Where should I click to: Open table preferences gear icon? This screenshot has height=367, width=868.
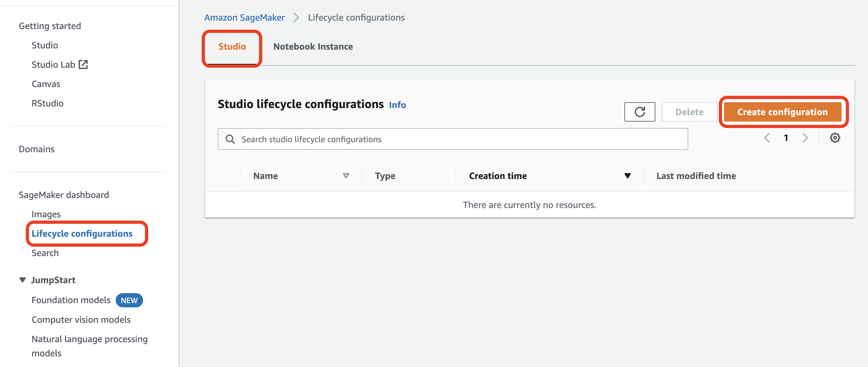tap(834, 138)
